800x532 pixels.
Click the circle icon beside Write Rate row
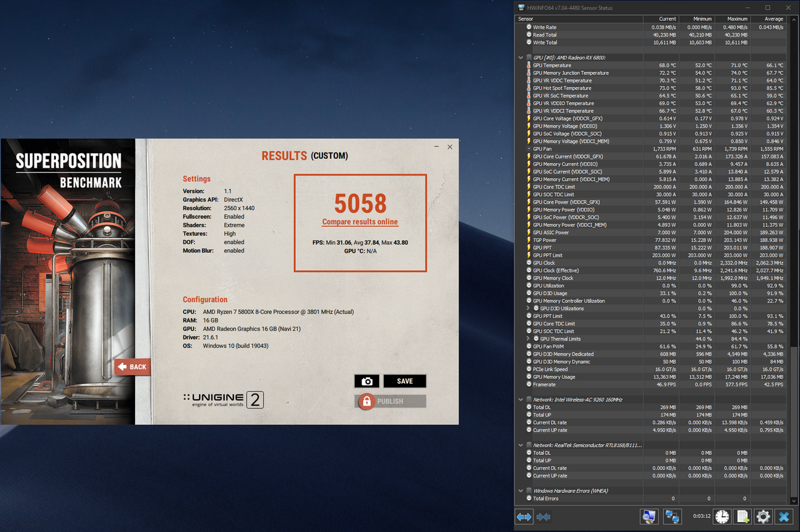click(x=529, y=27)
